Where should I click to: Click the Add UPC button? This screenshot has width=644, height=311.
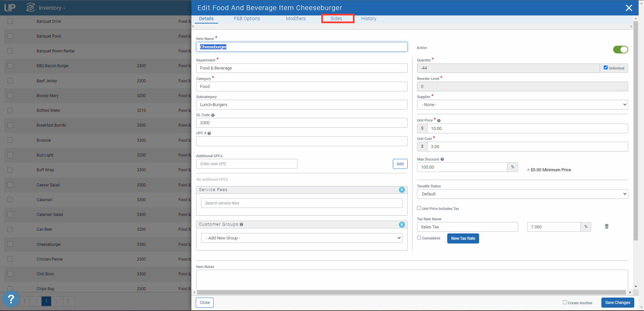[400, 164]
